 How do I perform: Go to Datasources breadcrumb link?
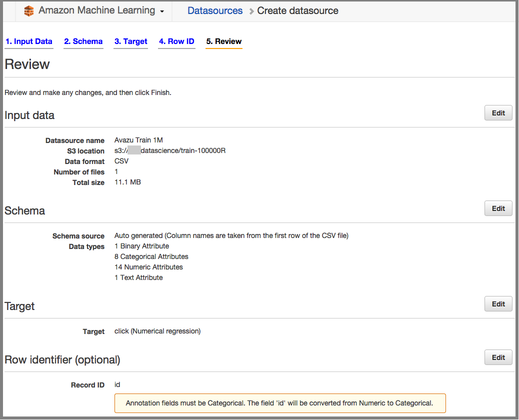(x=215, y=10)
